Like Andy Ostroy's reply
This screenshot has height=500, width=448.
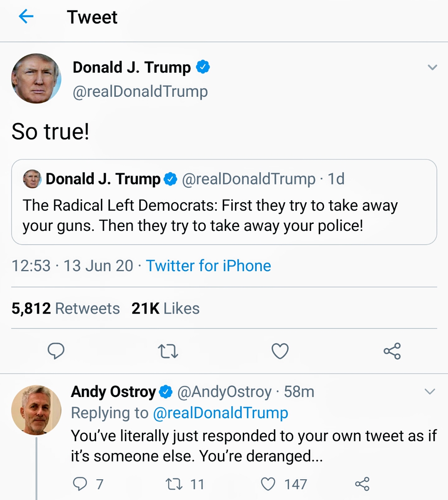268,484
